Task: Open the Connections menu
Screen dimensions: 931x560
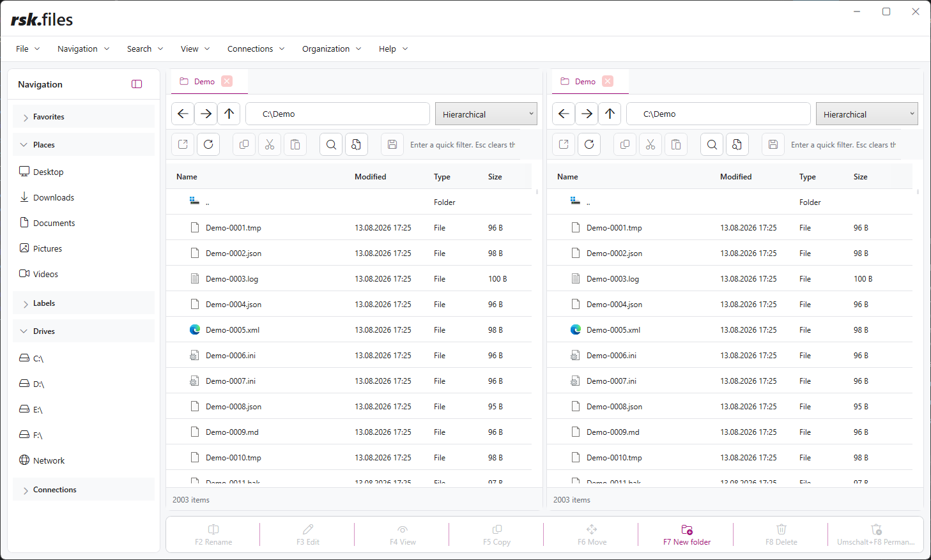Action: coord(256,49)
